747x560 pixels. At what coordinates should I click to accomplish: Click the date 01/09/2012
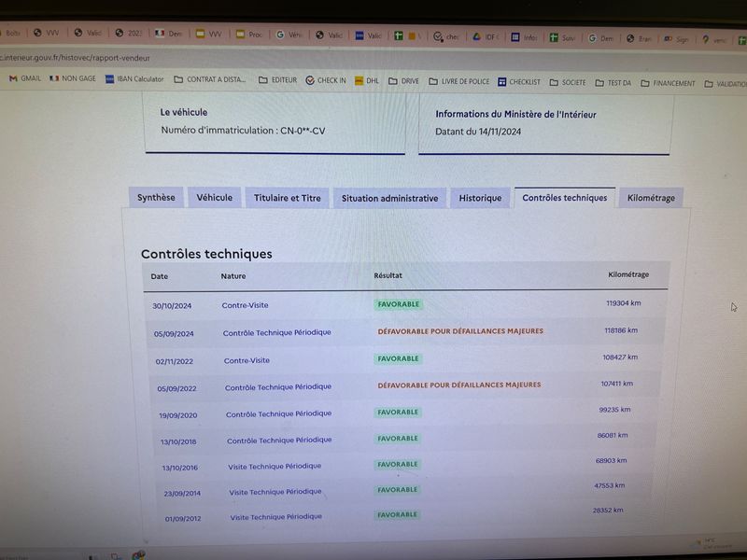point(183,519)
